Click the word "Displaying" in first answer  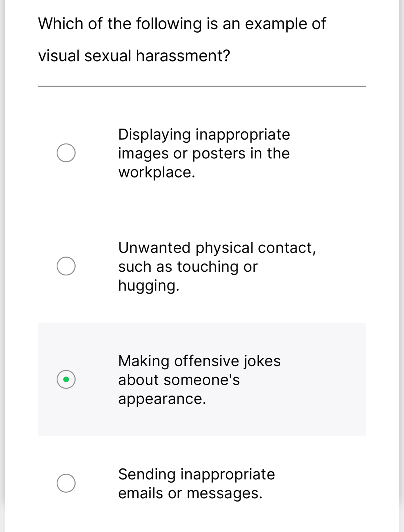(x=155, y=135)
